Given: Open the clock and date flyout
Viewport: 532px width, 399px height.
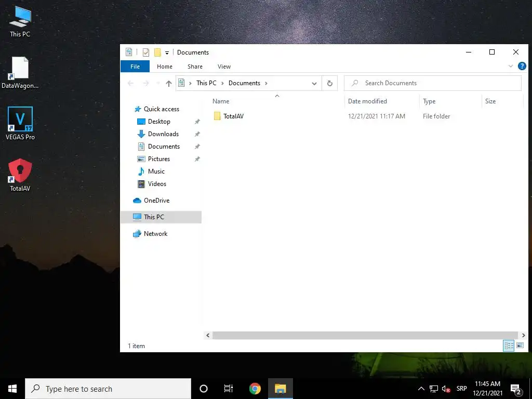Looking at the screenshot, I should coord(487,389).
